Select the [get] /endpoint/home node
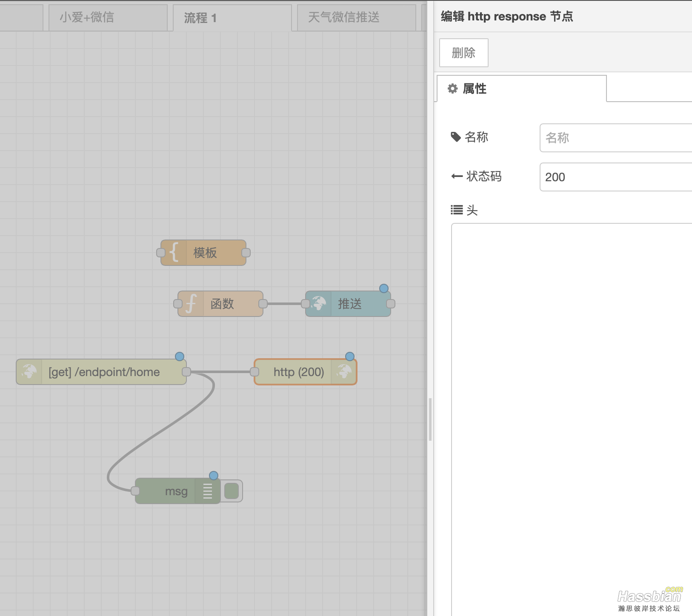Viewport: 692px width, 616px height. [101, 372]
